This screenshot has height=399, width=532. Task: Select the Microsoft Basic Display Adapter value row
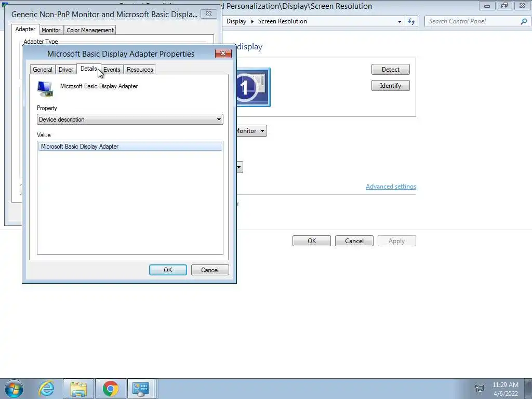coord(130,147)
